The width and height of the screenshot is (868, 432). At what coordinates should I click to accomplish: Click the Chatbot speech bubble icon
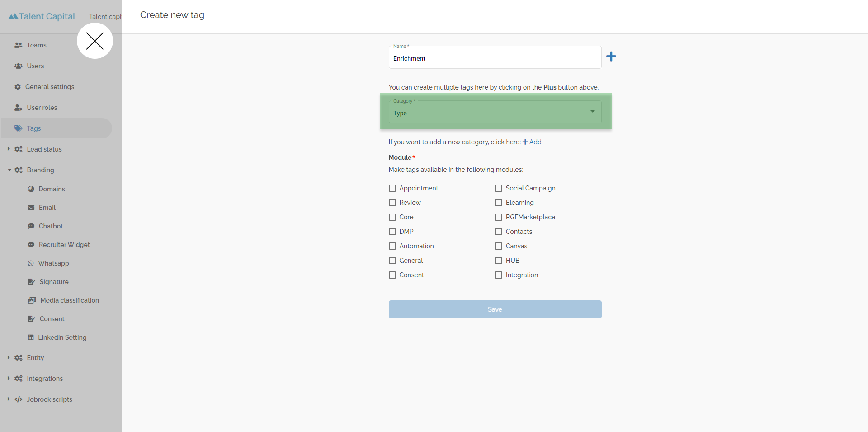coord(31,226)
